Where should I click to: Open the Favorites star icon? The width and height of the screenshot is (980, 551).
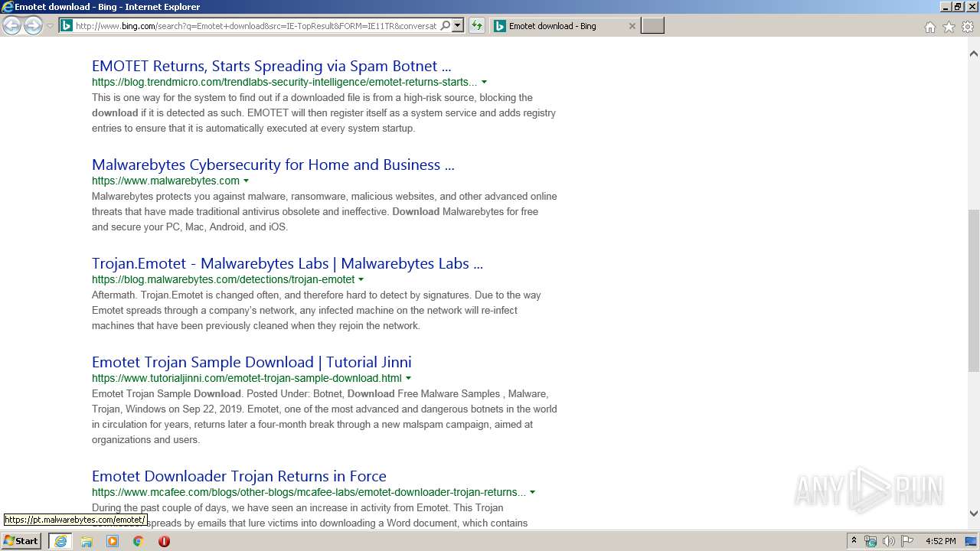pyautogui.click(x=949, y=27)
